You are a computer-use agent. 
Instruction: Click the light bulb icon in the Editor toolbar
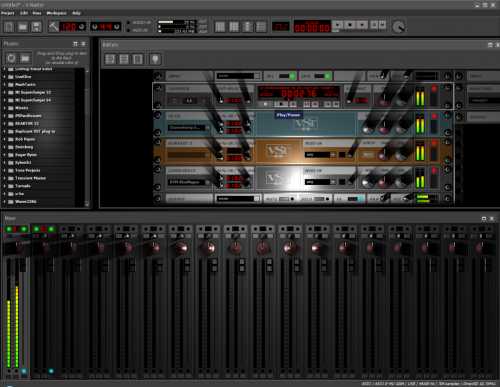[x=155, y=59]
